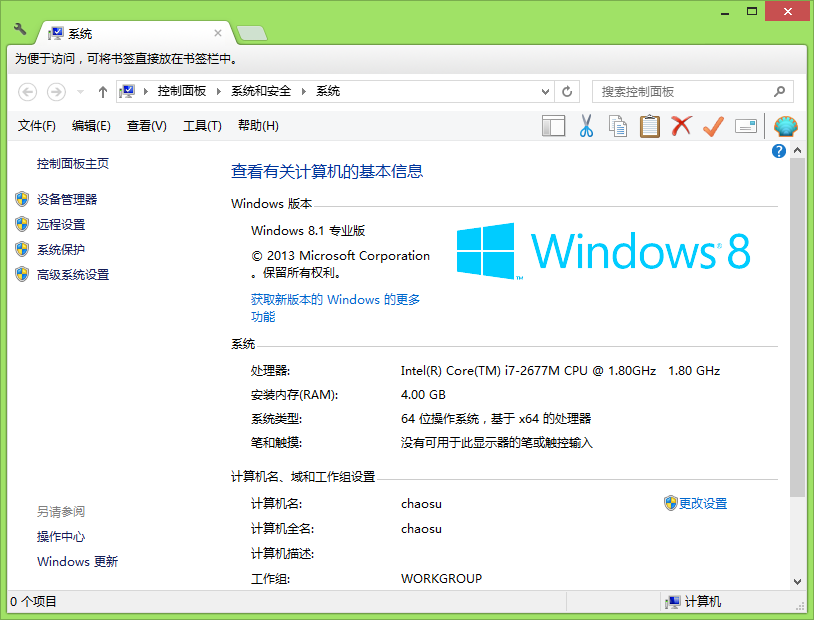Click the scrollbar up arrow
Screen dimensions: 814x620
click(x=797, y=151)
